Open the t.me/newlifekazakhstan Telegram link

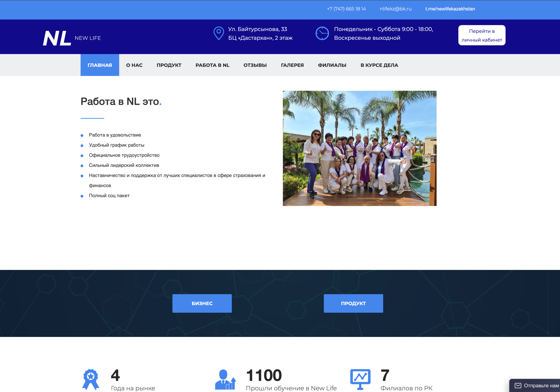450,9
